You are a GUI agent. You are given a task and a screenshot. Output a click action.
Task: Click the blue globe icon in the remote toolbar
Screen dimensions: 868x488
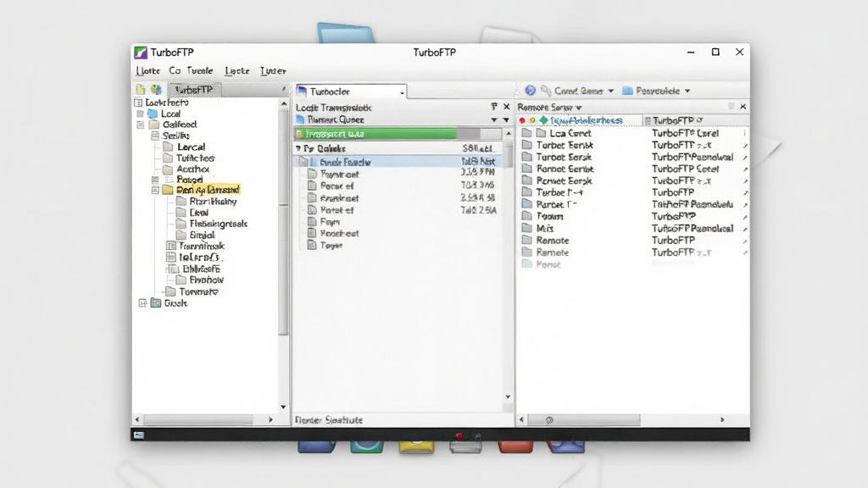530,90
